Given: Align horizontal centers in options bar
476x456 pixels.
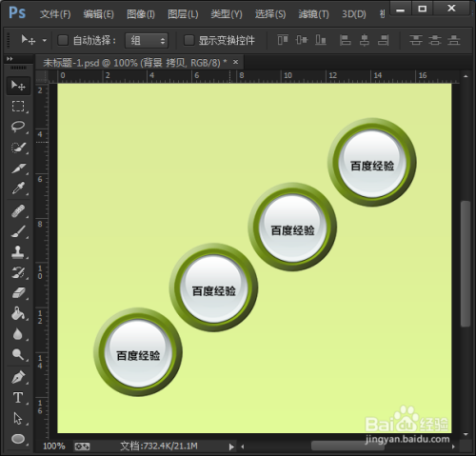Looking at the screenshot, I should 364,40.
